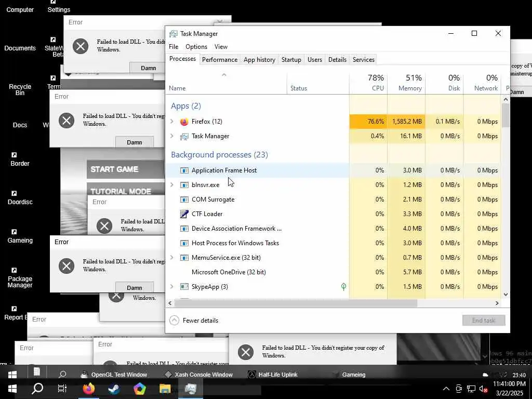Select the Application Frame Host process icon
Viewport: 532px width, 399px height.
click(x=184, y=170)
